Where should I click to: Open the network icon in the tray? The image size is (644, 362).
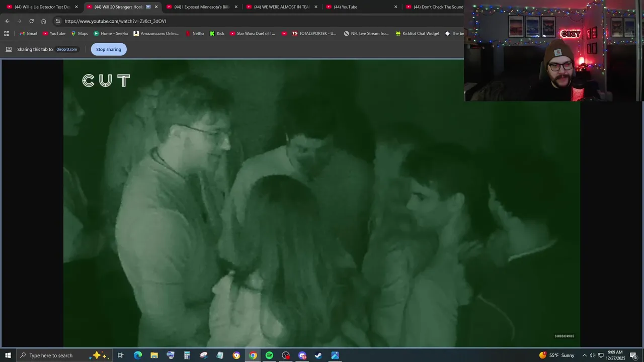point(601,355)
